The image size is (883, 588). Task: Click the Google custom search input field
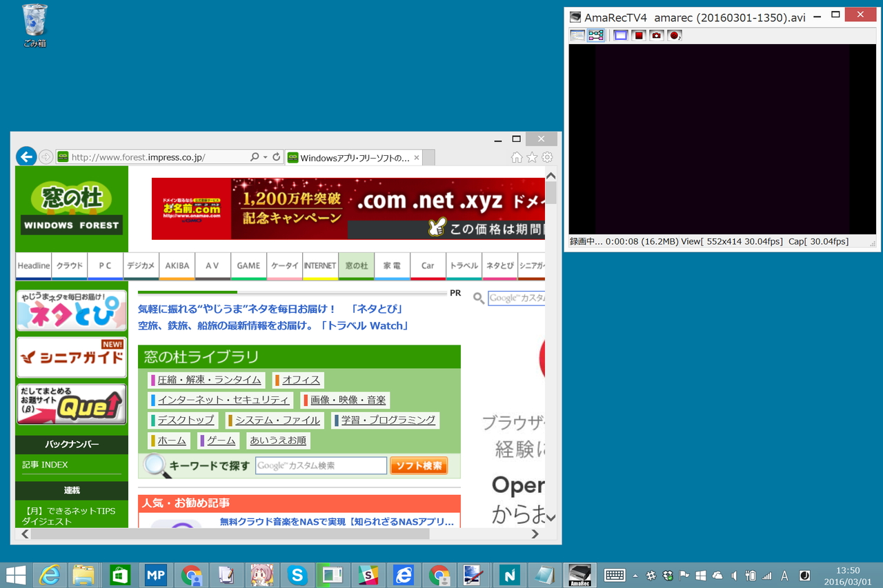(x=321, y=465)
